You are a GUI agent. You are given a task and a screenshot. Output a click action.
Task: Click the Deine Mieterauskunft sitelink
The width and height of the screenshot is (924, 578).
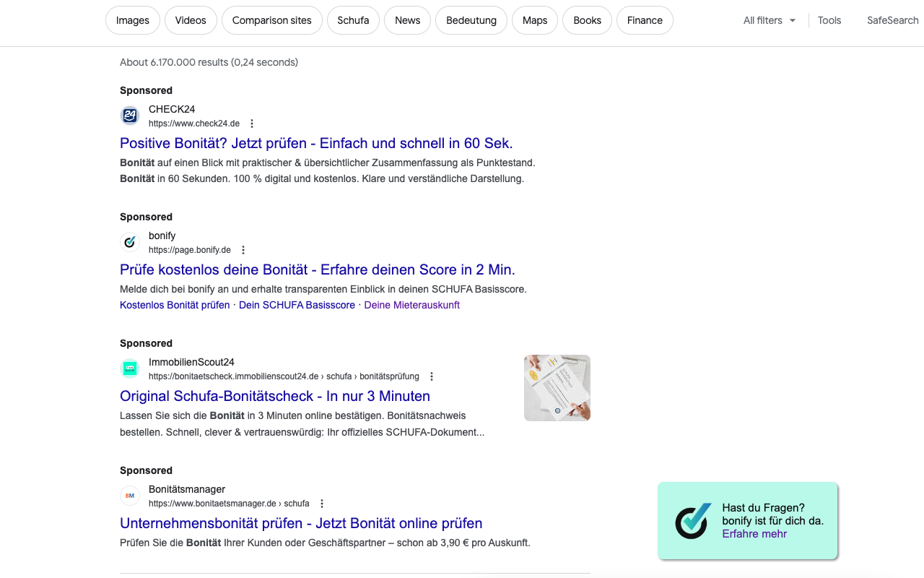coord(411,305)
